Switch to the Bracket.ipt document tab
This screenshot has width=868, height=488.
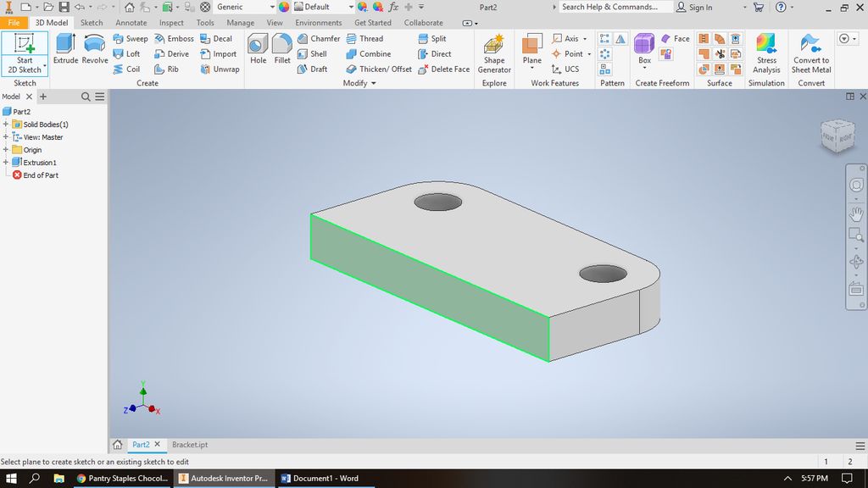(x=190, y=444)
